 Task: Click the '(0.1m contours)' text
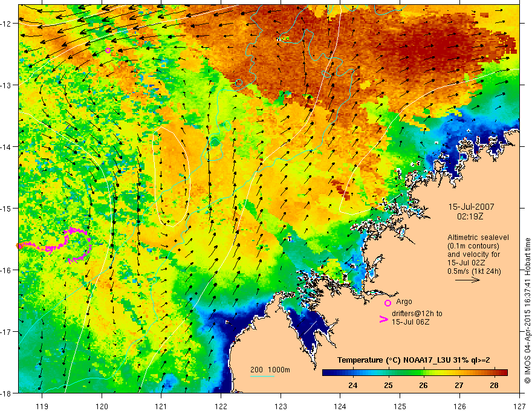(x=473, y=246)
